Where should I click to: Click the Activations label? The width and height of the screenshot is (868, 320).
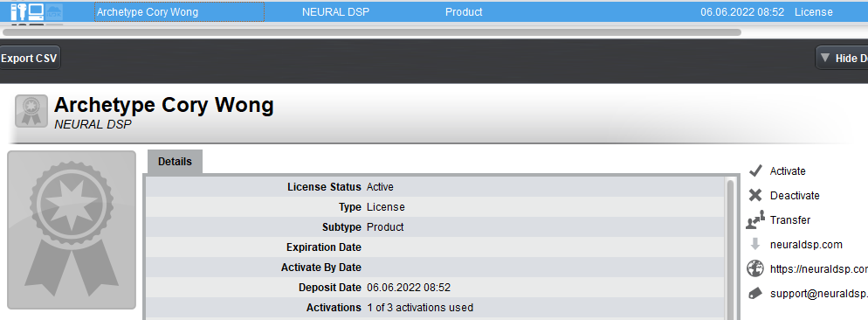click(334, 307)
